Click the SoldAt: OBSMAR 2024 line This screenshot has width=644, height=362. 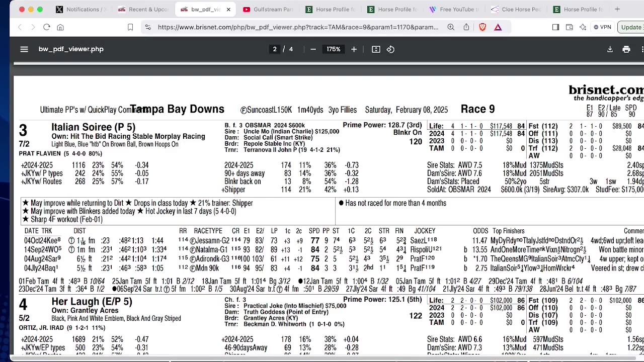click(459, 190)
